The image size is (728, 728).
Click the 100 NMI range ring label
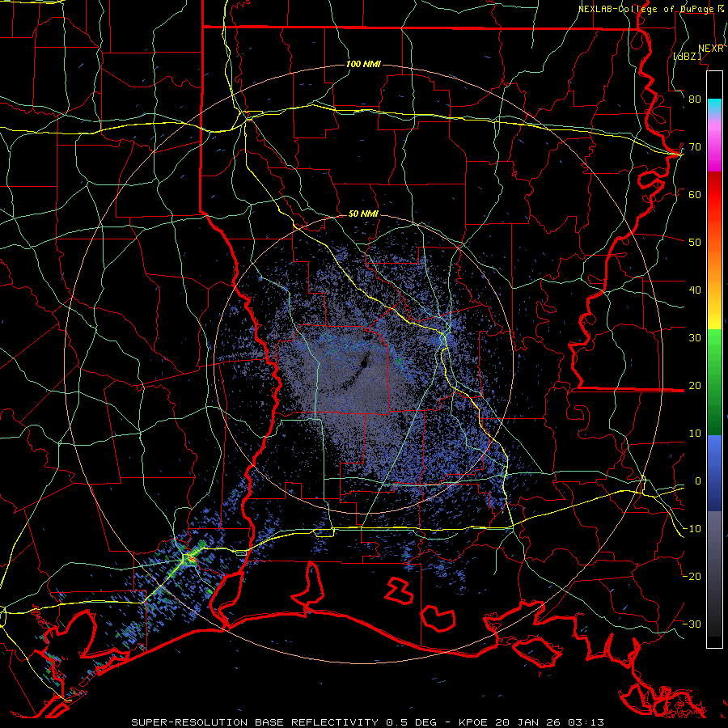pos(363,64)
